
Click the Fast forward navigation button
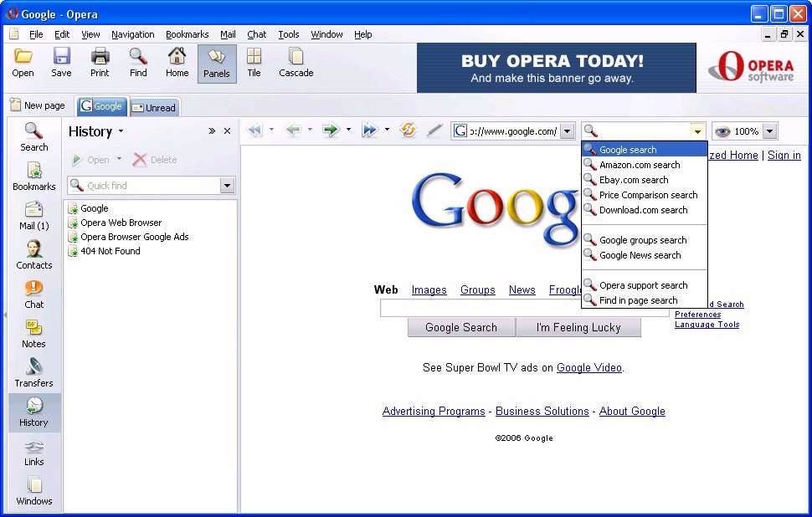[x=370, y=130]
